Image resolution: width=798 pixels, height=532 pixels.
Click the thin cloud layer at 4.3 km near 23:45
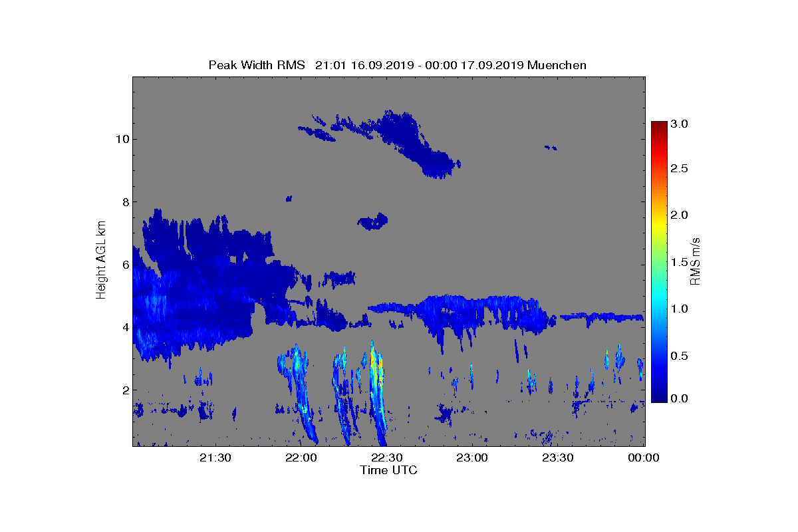[602, 317]
